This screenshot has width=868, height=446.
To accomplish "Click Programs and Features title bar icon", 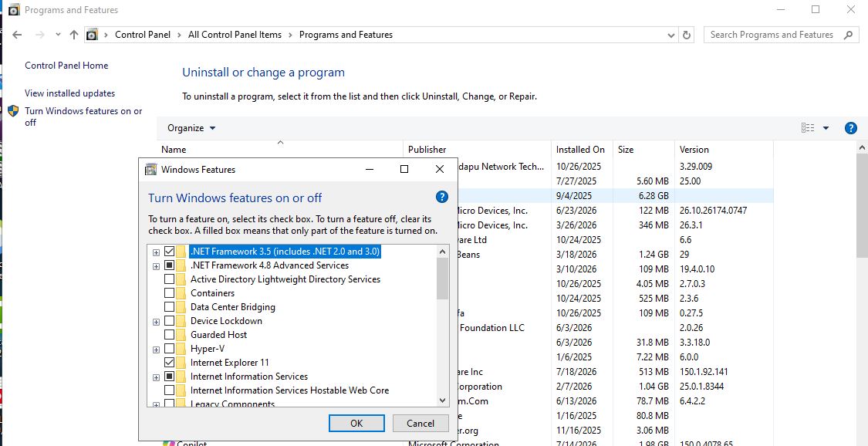I will coord(14,10).
